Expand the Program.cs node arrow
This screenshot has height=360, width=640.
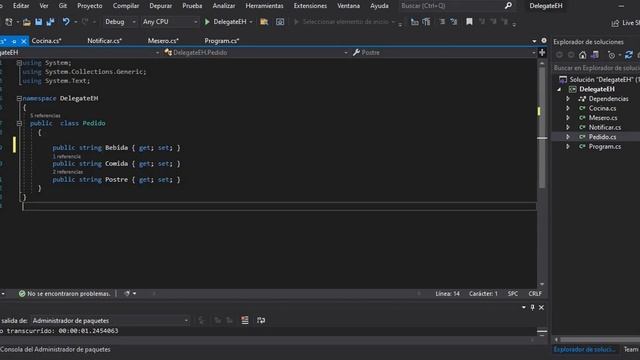(568, 147)
